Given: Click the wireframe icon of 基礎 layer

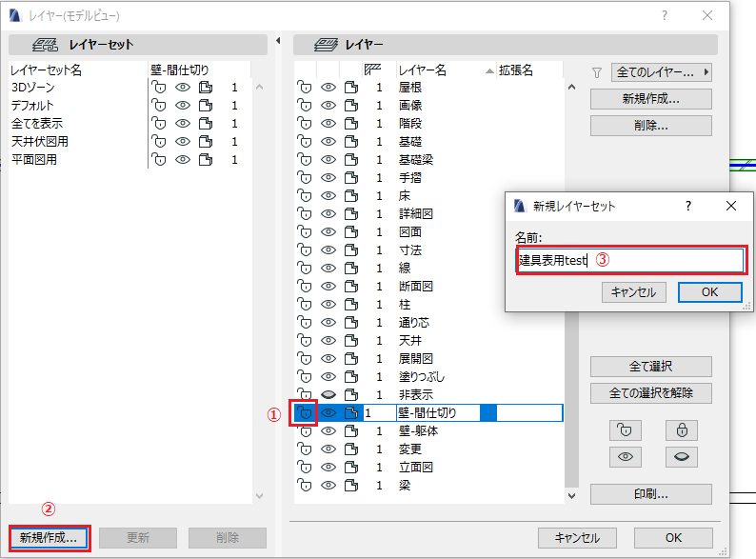Looking at the screenshot, I should (351, 141).
